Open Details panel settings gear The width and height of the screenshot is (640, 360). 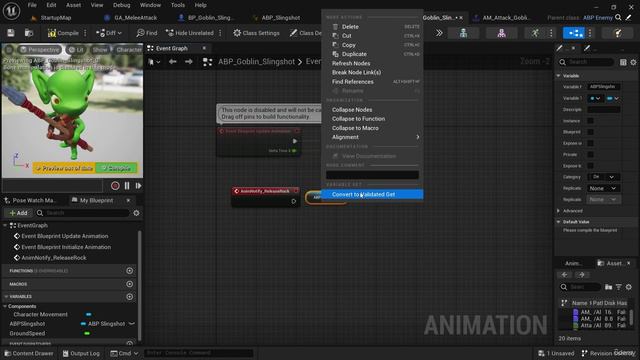[633, 62]
